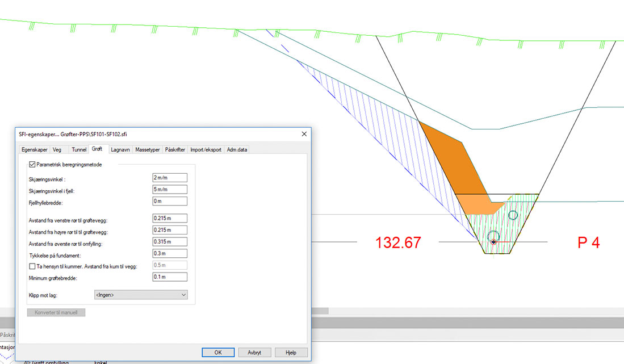This screenshot has height=364, width=624.
Task: Enable the Ta hensyn til kummer checkbox
Action: (x=32, y=266)
